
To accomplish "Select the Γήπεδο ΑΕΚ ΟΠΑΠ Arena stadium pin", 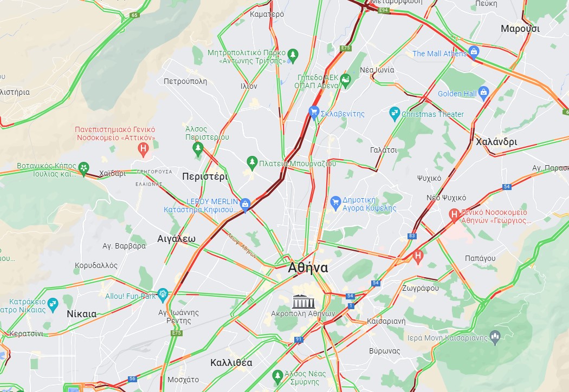I will point(346,81).
